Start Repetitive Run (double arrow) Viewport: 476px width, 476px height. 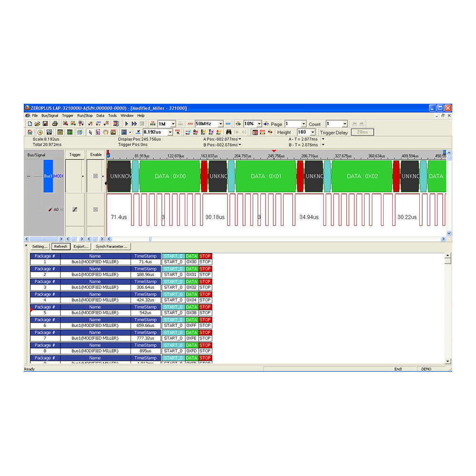tap(134, 124)
